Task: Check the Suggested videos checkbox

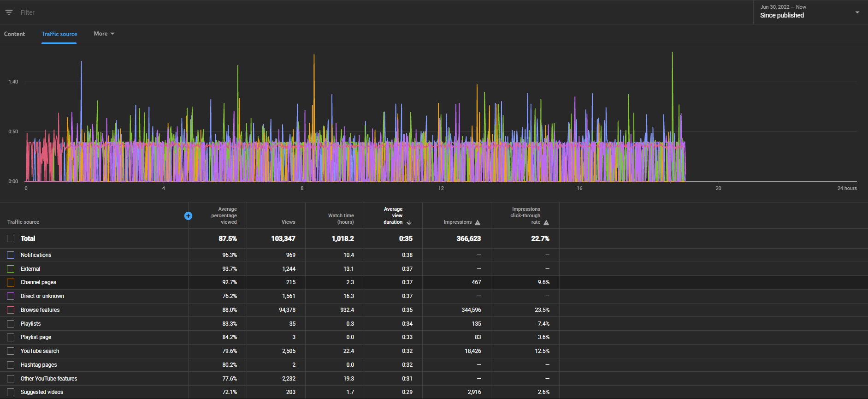Action: [x=11, y=392]
